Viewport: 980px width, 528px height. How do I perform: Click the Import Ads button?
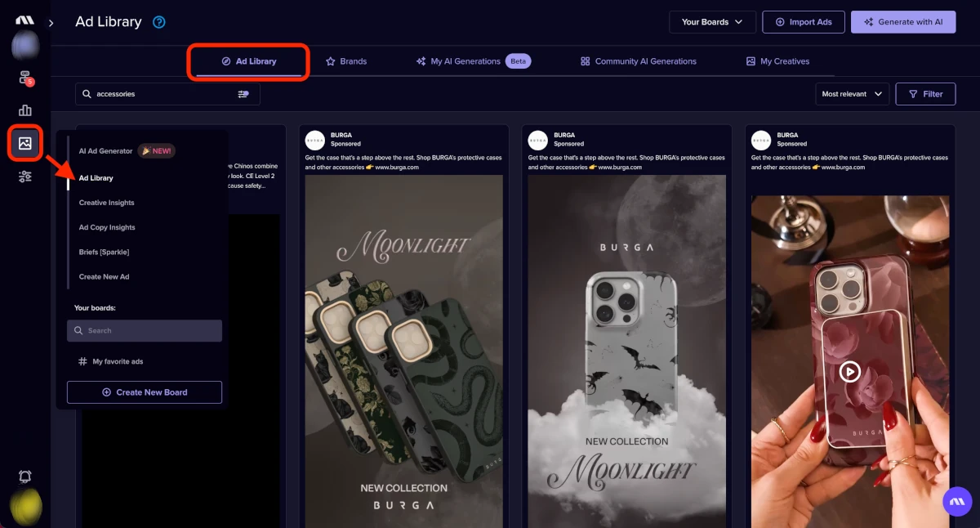point(804,22)
